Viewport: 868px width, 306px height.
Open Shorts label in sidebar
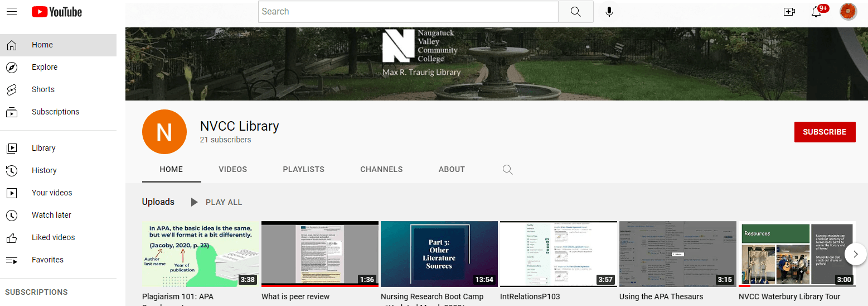(43, 89)
